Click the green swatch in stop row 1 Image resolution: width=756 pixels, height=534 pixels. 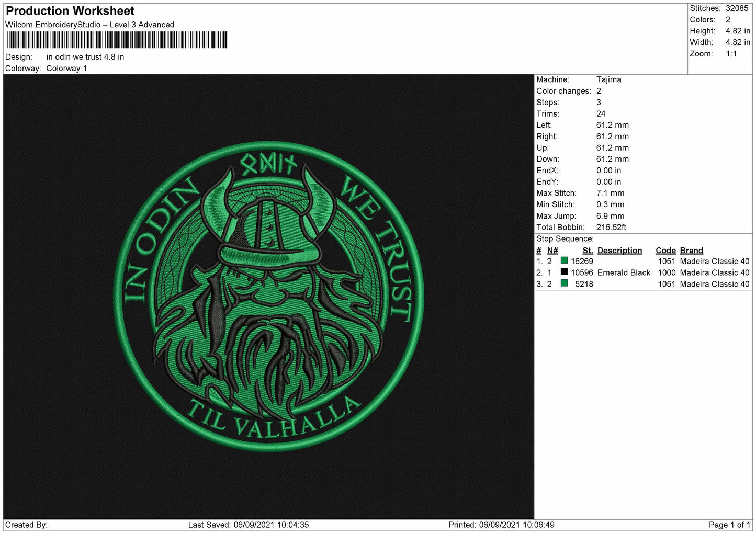coord(564,260)
